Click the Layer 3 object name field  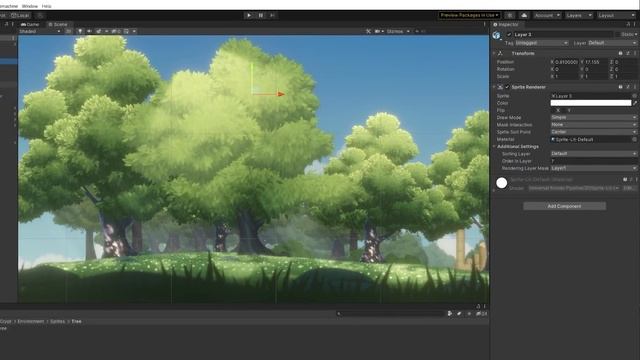coord(563,35)
